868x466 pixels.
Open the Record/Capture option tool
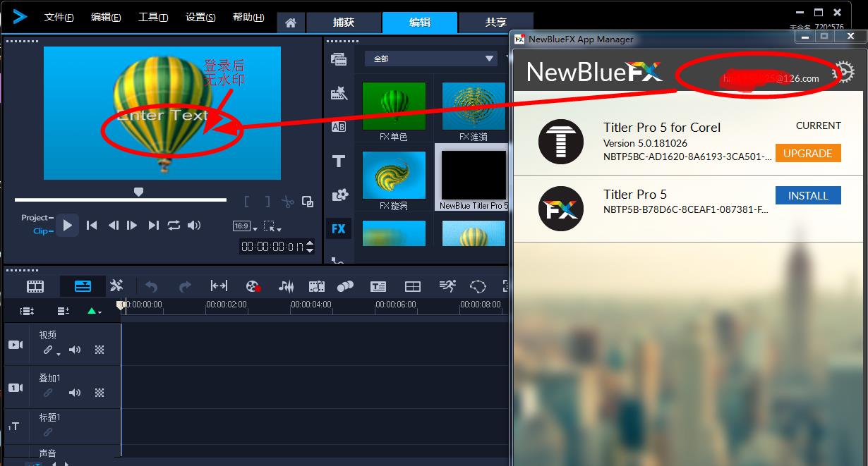(x=252, y=286)
